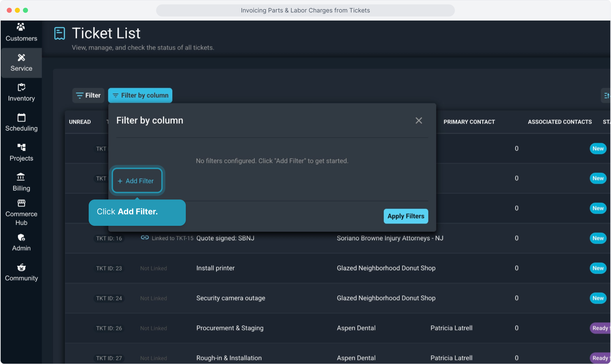This screenshot has height=364, width=611.
Task: Sort by the Associated Contacts column header
Action: (559, 122)
